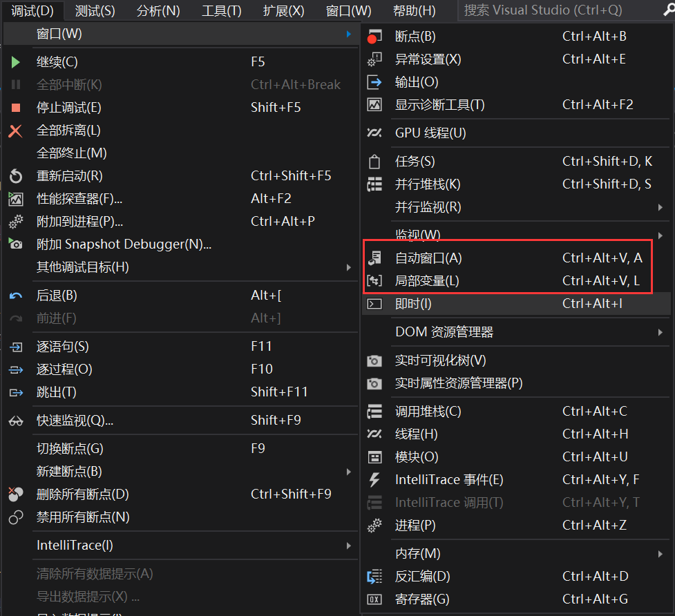Expand the 窗口(W) submenu arrow
This screenshot has height=616, width=675.
[349, 34]
